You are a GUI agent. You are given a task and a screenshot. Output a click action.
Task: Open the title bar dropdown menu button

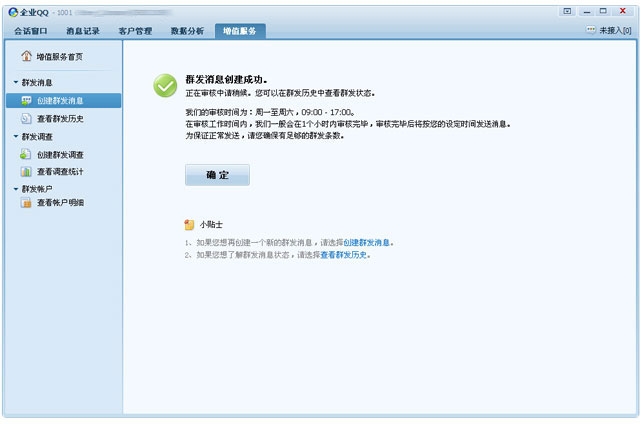(567, 11)
